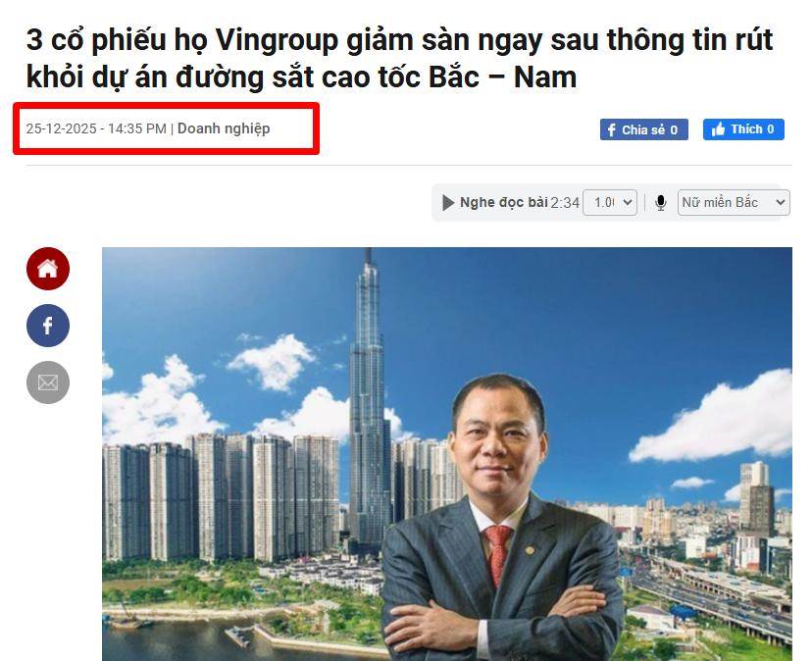The width and height of the screenshot is (812, 661).
Task: Expand the Nữ miền Bắc voice dropdown
Action: 734,203
